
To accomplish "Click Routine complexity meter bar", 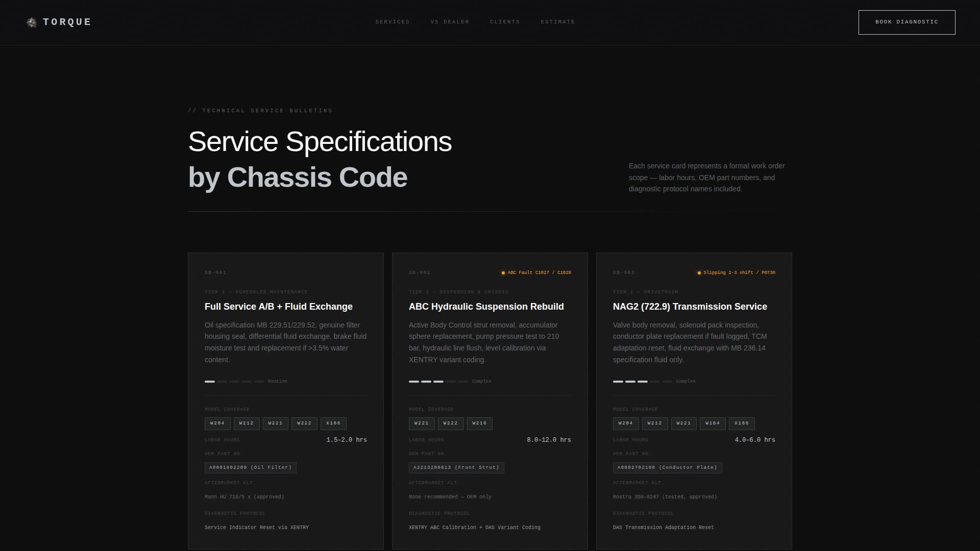I will pyautogui.click(x=234, y=382).
